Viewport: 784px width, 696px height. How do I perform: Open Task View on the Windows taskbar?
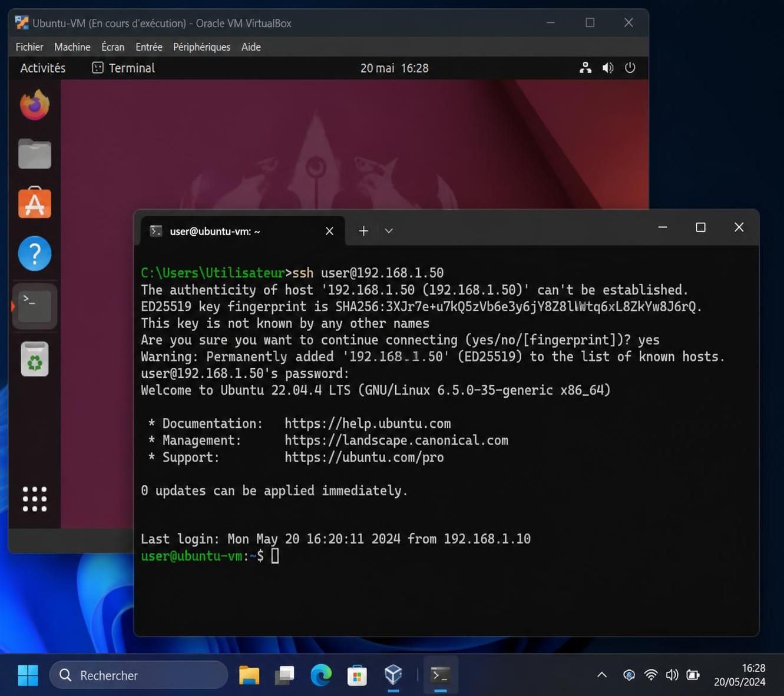point(285,675)
